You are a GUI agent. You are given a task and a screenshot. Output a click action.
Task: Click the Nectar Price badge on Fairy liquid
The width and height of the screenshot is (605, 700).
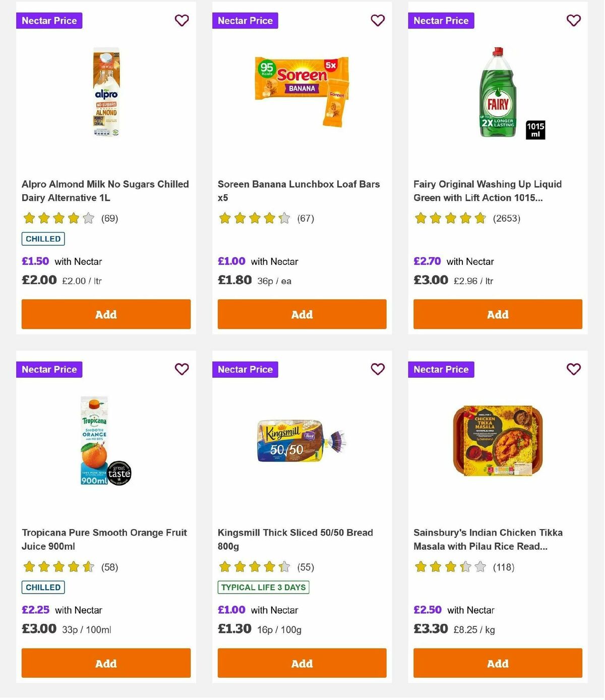pyautogui.click(x=441, y=21)
